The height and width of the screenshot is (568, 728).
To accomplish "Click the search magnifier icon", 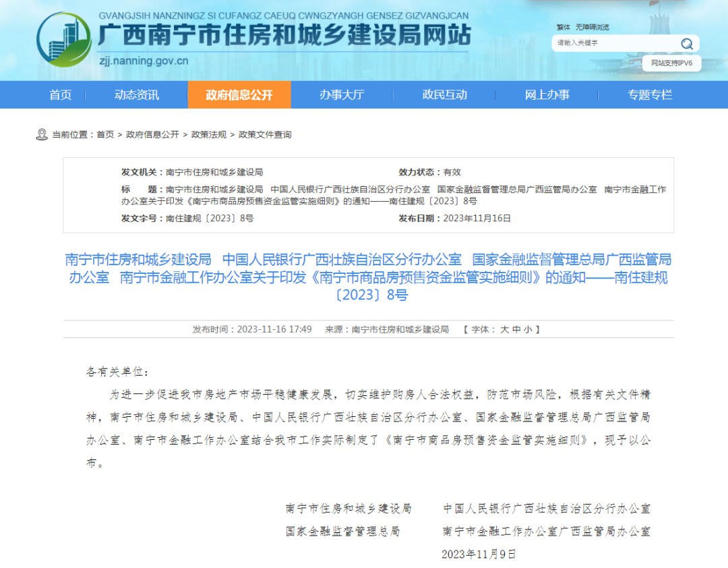I will 688,43.
